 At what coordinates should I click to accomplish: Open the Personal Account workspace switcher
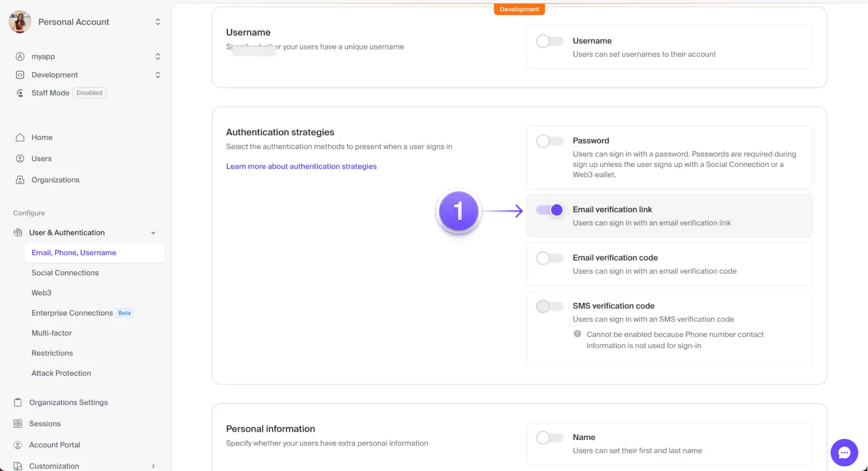pyautogui.click(x=157, y=21)
